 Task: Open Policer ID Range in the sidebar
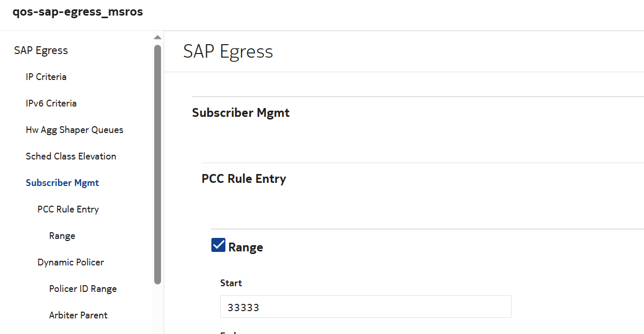(83, 289)
